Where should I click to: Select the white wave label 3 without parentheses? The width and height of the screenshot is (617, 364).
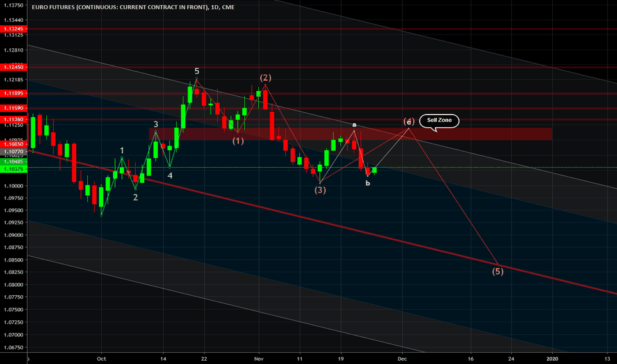pyautogui.click(x=156, y=124)
